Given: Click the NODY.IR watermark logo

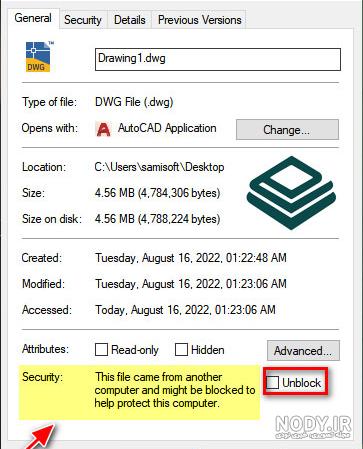Looking at the screenshot, I should [x=313, y=427].
